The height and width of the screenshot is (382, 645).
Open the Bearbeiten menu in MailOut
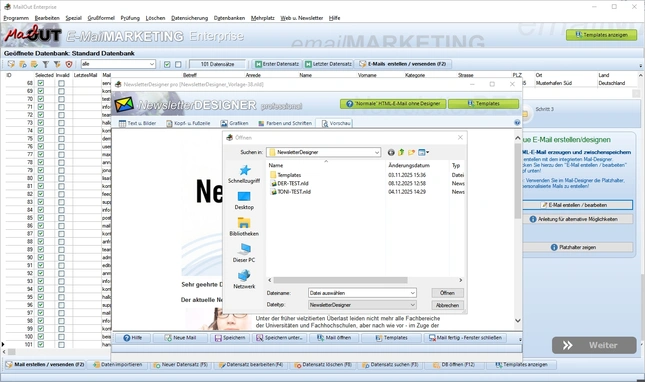(47, 18)
